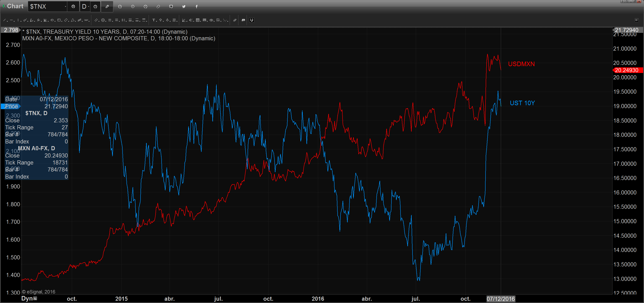Select the MOB study tool
Screen dimensions: 644x303
click(x=204, y=20)
